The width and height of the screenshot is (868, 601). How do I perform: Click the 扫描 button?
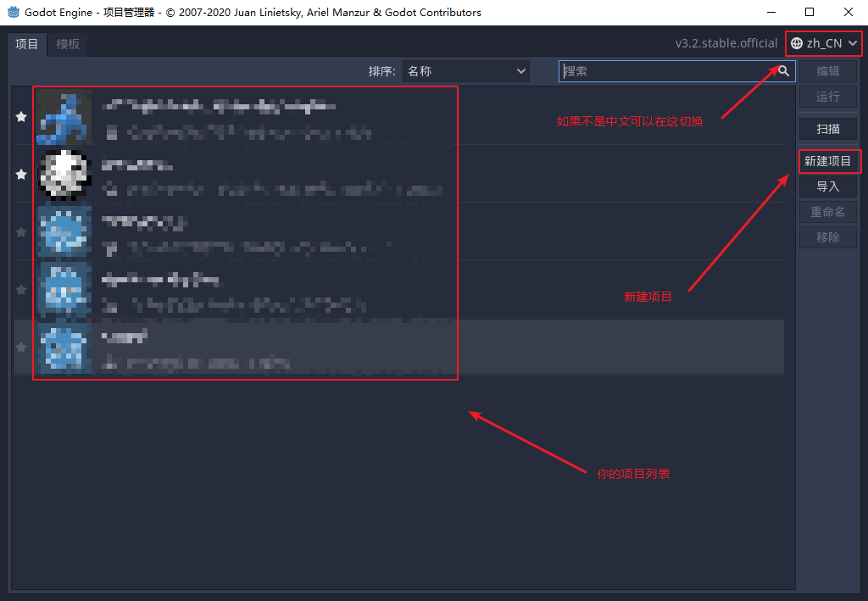(x=828, y=128)
